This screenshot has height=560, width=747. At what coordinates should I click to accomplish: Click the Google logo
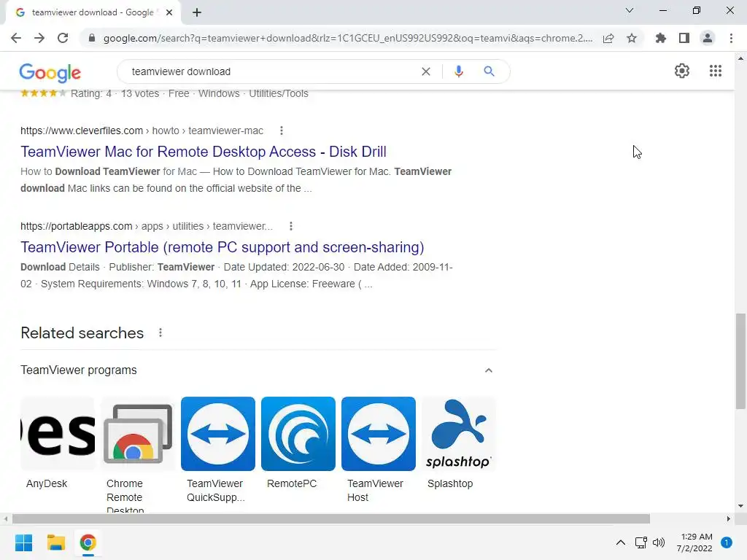click(x=50, y=72)
